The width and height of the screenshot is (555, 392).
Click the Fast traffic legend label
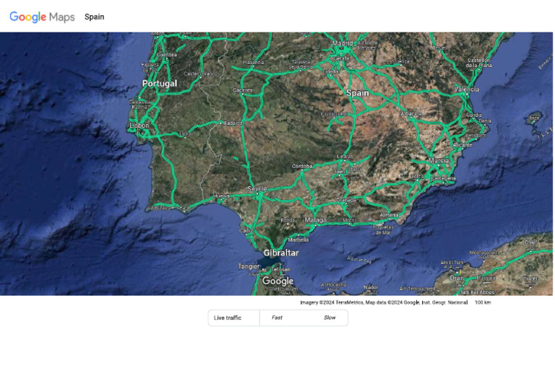click(277, 318)
